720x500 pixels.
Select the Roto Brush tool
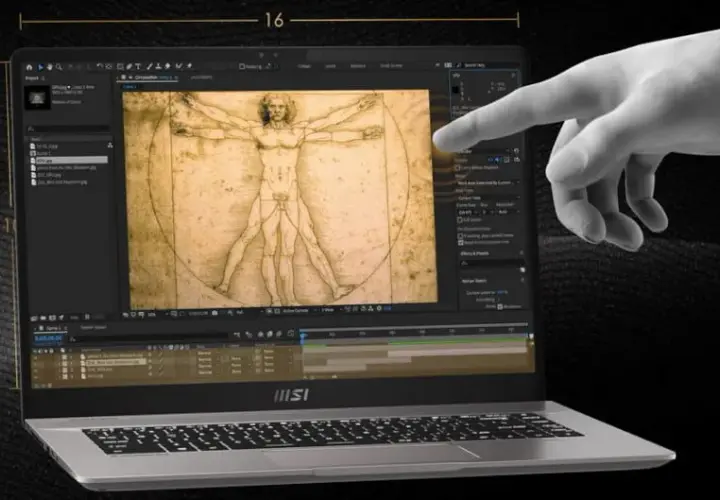[x=179, y=67]
